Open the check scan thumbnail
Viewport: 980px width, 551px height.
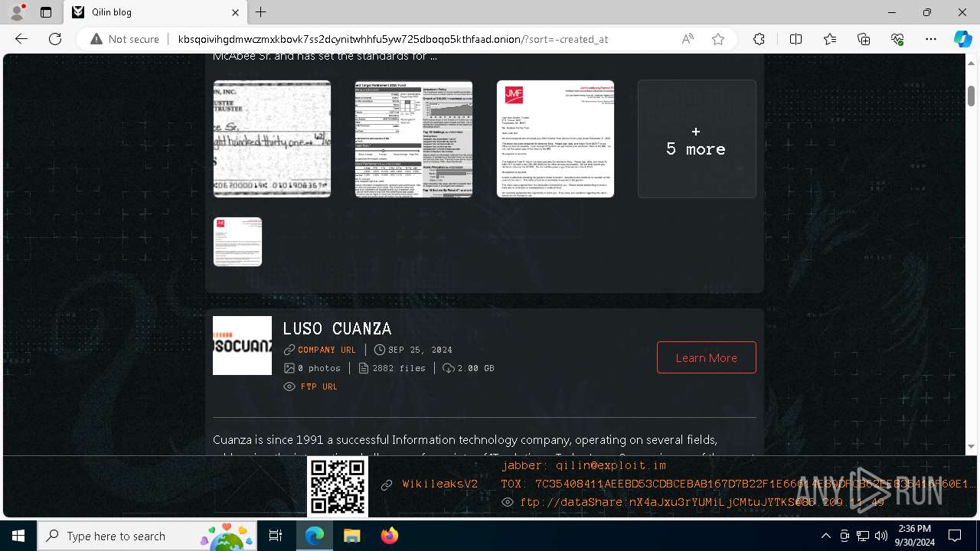[x=272, y=139]
